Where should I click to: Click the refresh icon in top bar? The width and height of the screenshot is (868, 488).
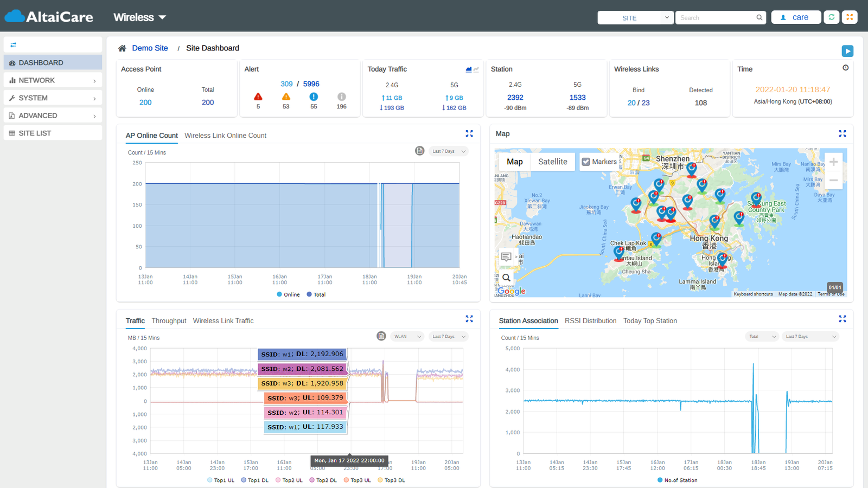[831, 17]
